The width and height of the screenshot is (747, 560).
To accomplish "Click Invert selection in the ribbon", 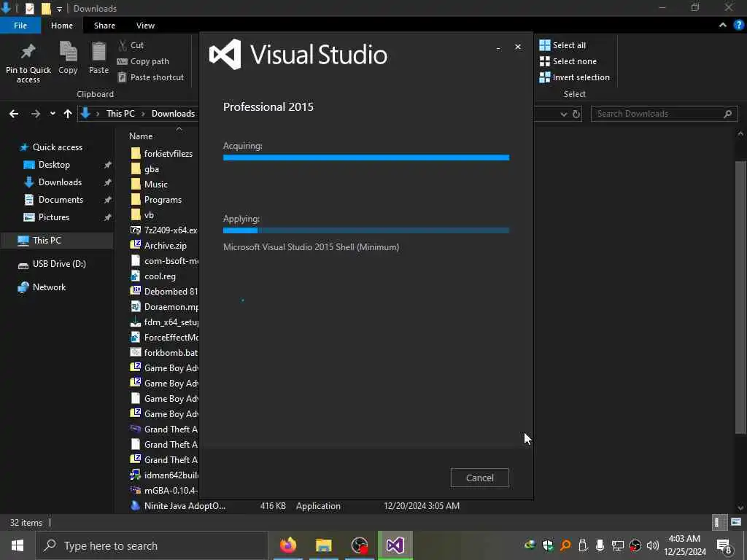I will 575,77.
